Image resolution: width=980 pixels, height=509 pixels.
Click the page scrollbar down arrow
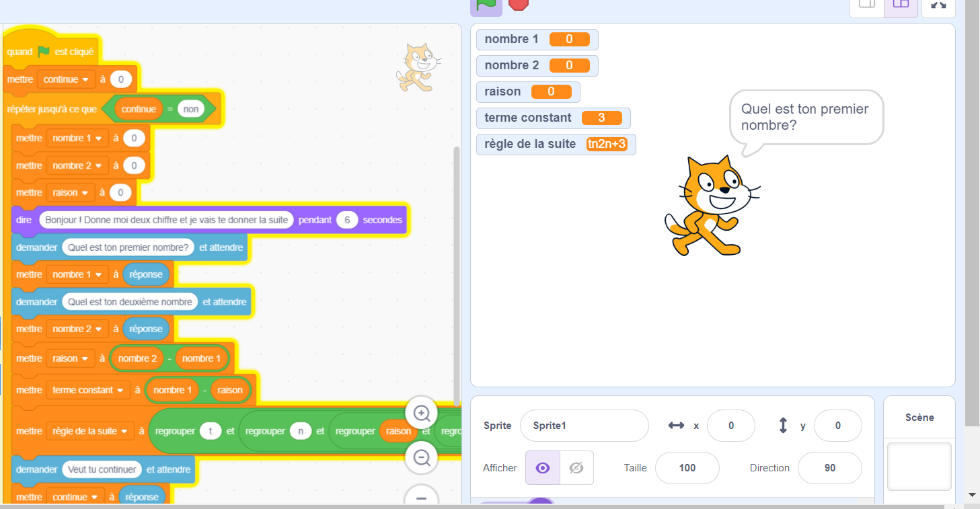pyautogui.click(x=972, y=494)
